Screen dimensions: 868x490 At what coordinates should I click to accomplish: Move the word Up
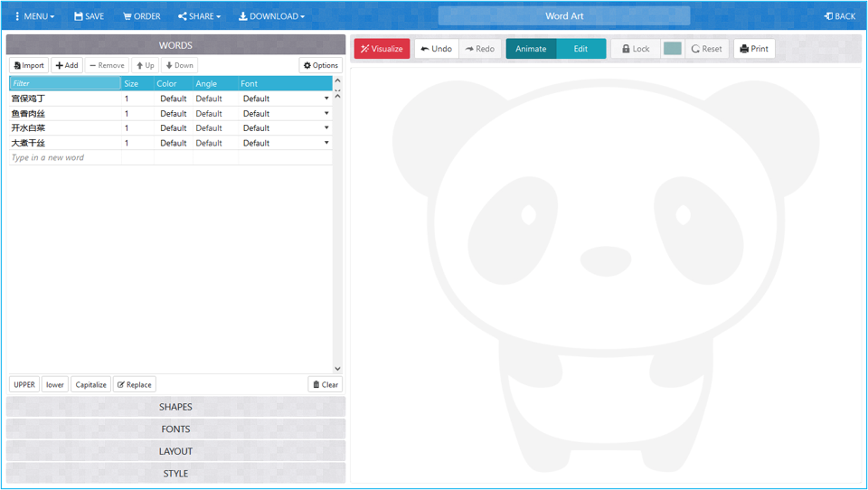point(145,65)
